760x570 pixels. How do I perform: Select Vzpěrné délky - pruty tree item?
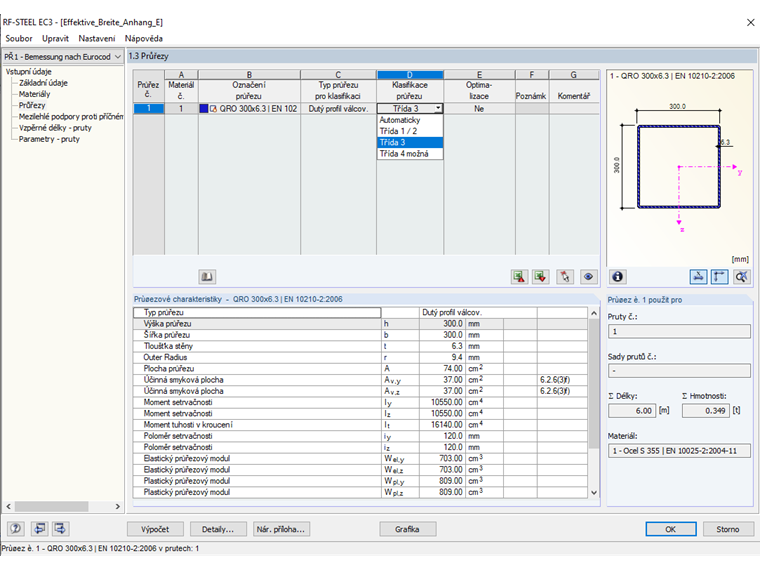tap(55, 127)
